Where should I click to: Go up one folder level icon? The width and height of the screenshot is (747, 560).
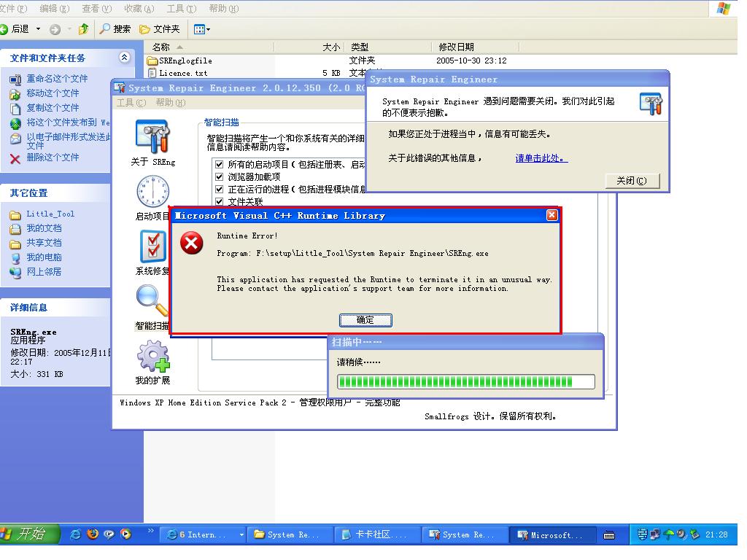84,29
